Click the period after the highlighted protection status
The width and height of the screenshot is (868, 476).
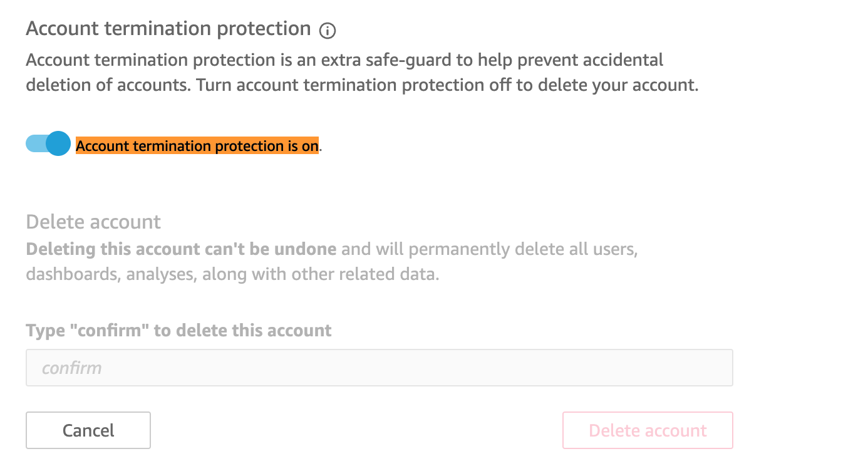click(321, 149)
